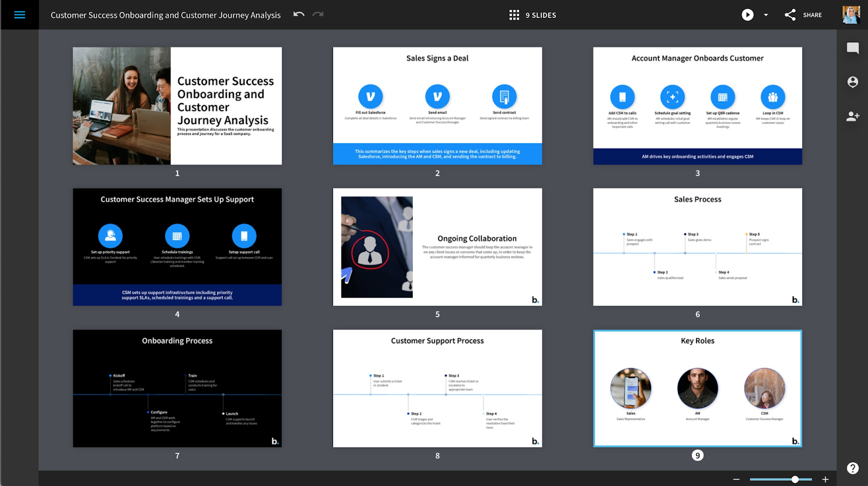The image size is (868, 486).
Task: Zoom out with the minus button
Action: 736,479
